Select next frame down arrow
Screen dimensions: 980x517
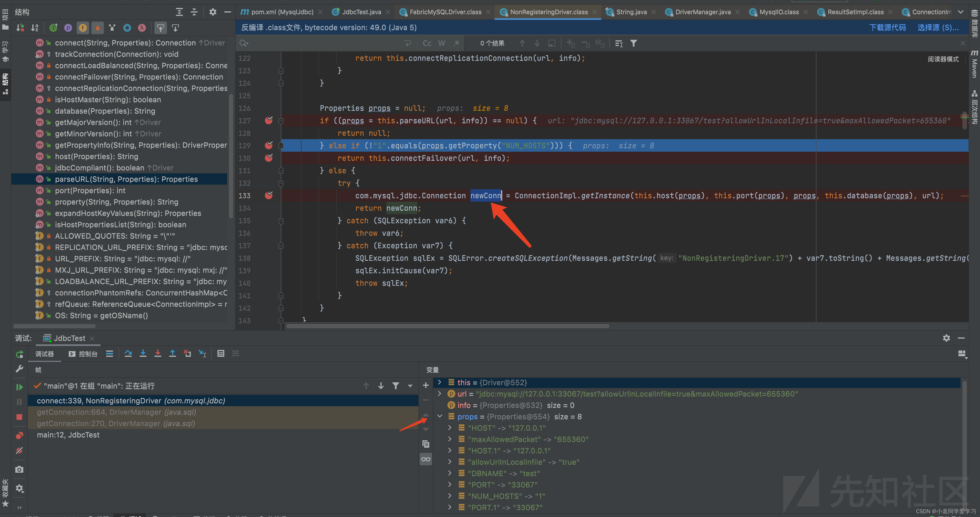[x=381, y=386]
